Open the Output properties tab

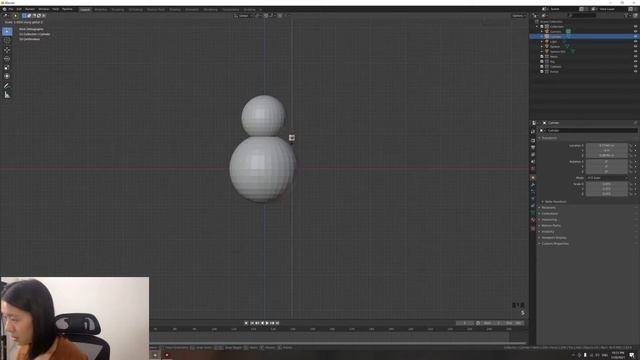tap(533, 147)
